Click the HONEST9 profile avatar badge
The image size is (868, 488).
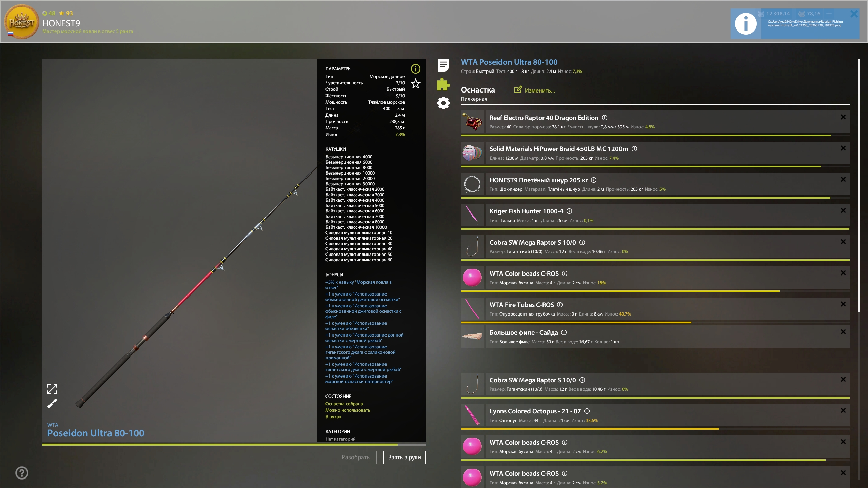21,22
